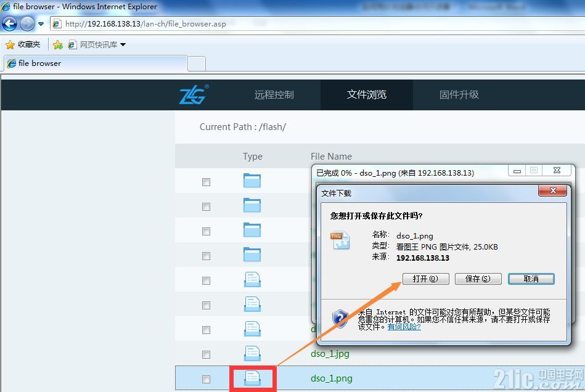Click the 打开(O) button
The height and width of the screenshot is (392, 585).
point(426,279)
